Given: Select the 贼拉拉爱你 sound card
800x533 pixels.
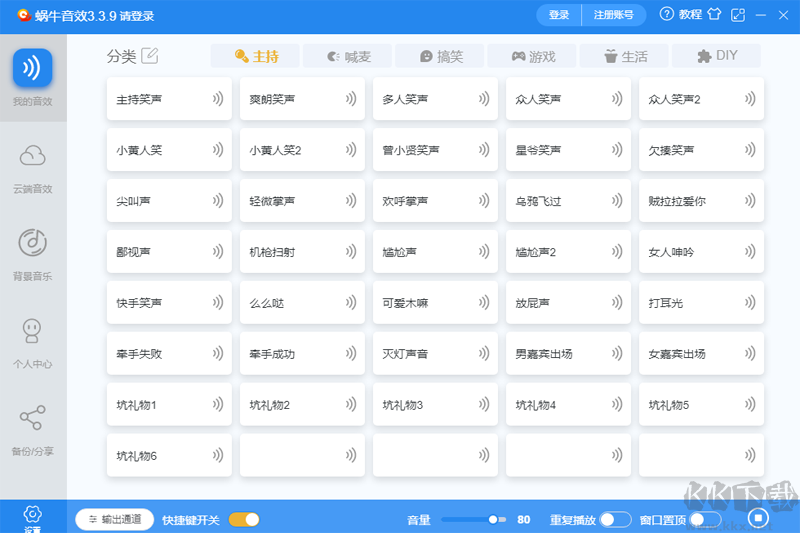Looking at the screenshot, I should [x=702, y=201].
